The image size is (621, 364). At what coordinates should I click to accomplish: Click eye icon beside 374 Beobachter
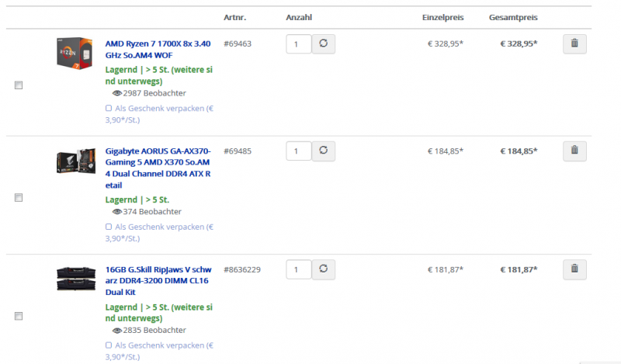(x=116, y=211)
